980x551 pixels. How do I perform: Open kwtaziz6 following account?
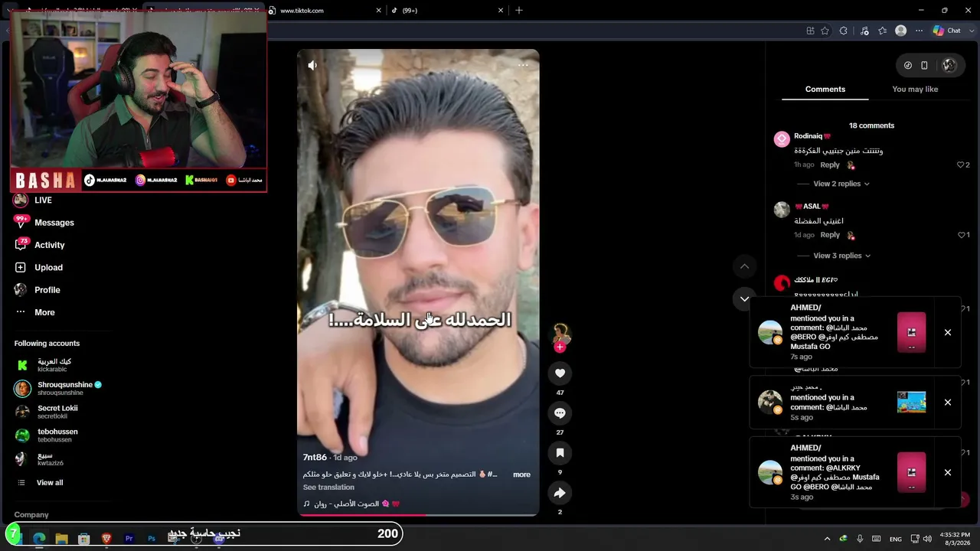39,459
